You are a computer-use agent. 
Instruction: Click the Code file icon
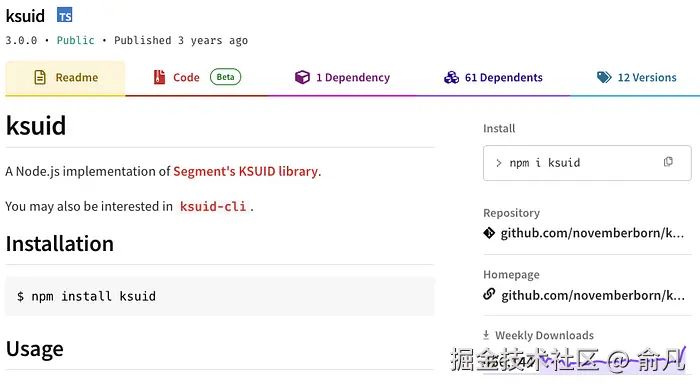(x=159, y=77)
